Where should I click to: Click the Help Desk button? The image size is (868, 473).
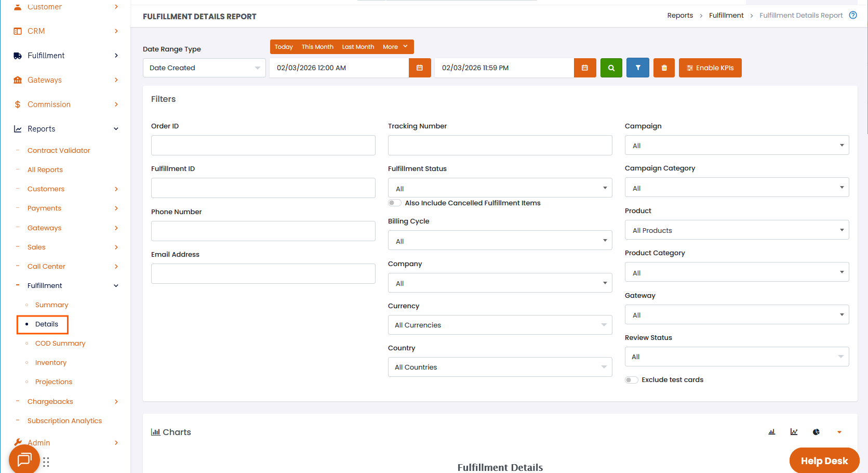824,461
